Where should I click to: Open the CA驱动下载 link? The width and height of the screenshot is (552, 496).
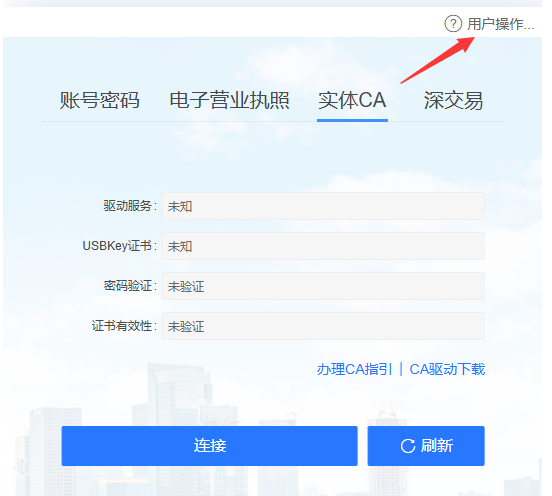pyautogui.click(x=447, y=369)
